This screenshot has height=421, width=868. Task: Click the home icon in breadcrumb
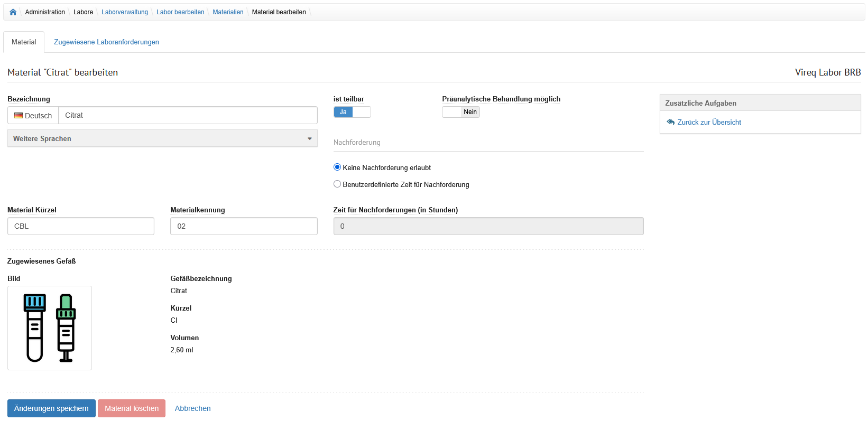pos(13,12)
